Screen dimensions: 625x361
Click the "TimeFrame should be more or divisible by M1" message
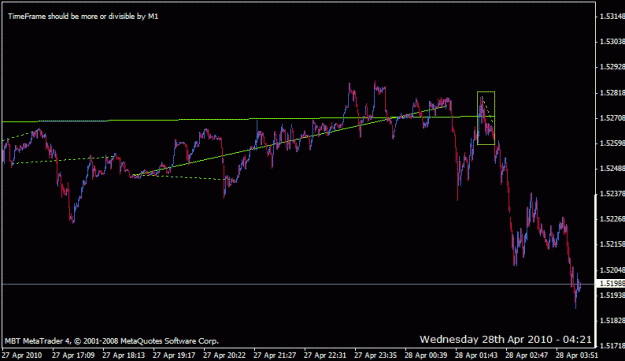(x=83, y=16)
